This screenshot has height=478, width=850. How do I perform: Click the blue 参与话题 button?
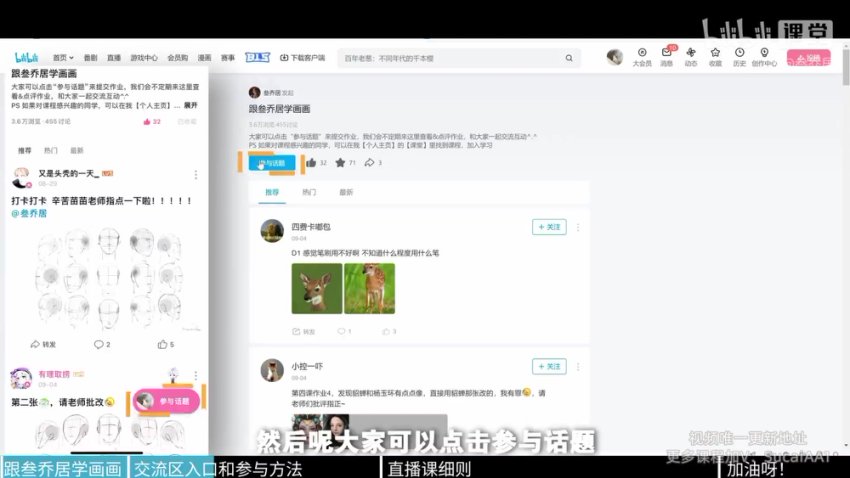(271, 162)
